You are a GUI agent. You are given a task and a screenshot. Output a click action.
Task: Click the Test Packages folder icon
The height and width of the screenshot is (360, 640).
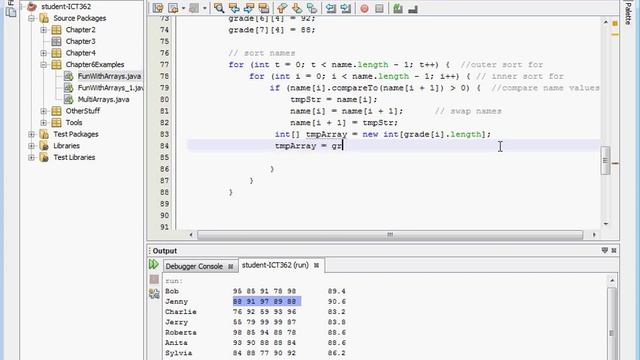(x=44, y=134)
